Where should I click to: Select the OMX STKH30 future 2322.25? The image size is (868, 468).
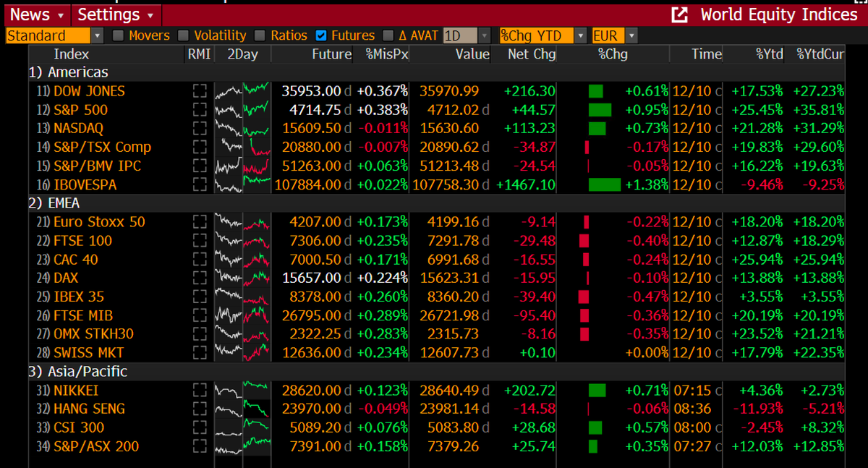click(315, 334)
